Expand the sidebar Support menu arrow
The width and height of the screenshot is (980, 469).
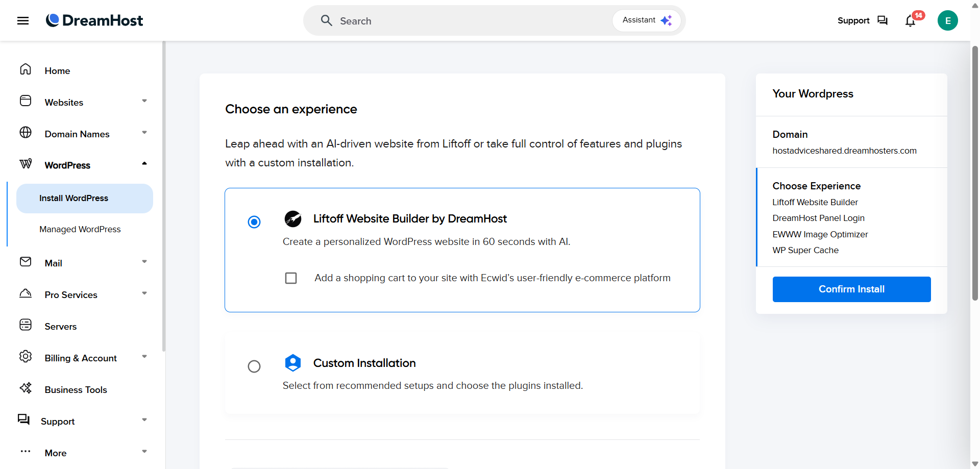(x=144, y=420)
